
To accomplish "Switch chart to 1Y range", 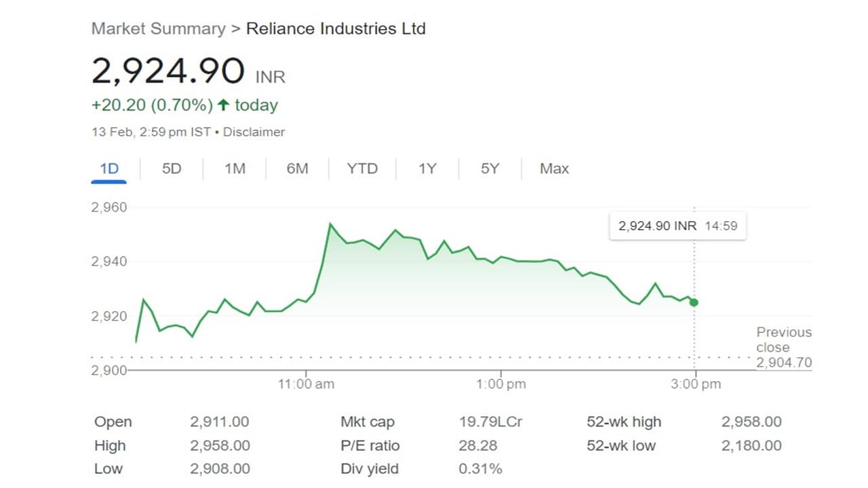I will [427, 169].
